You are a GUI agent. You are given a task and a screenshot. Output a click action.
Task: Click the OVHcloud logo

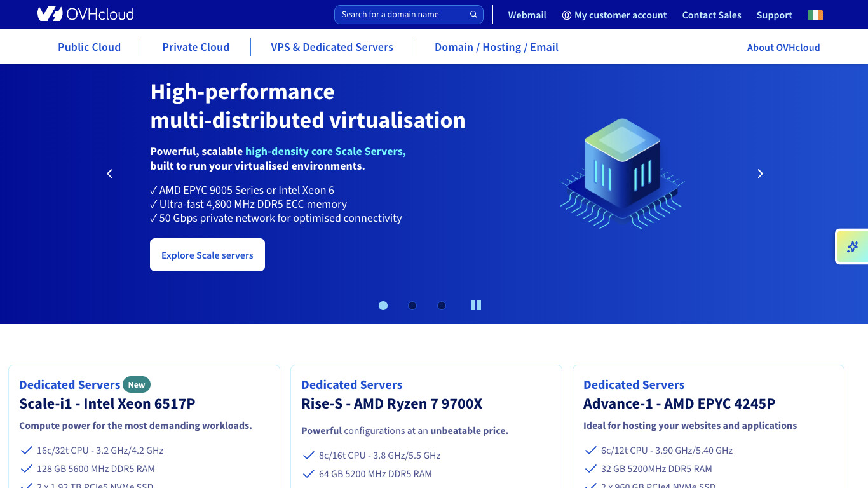coord(86,14)
